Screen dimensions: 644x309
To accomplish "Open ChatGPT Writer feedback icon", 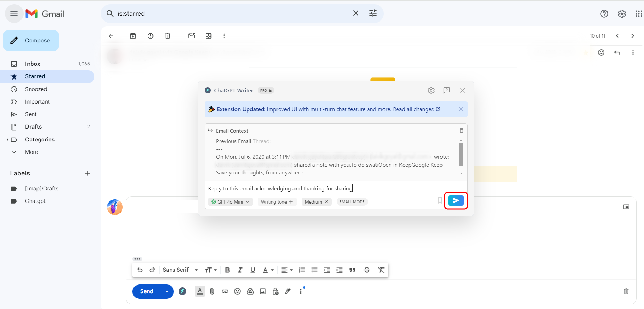I will [447, 90].
